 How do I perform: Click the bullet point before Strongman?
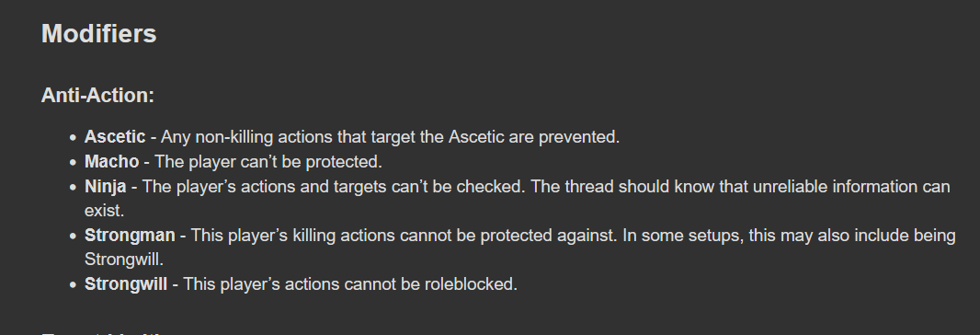point(74,237)
